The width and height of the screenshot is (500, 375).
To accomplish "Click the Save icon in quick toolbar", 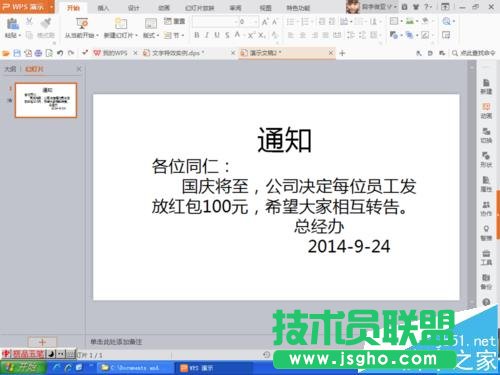I will [17, 53].
